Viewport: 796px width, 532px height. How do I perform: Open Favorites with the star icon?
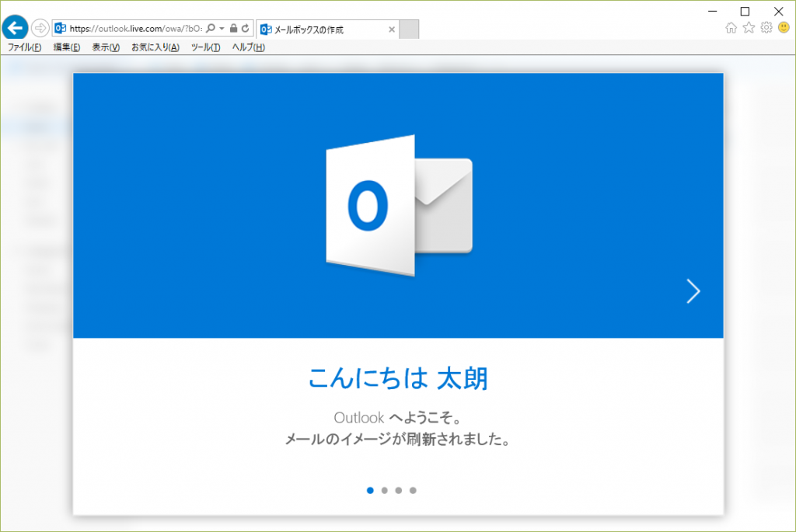pos(749,27)
